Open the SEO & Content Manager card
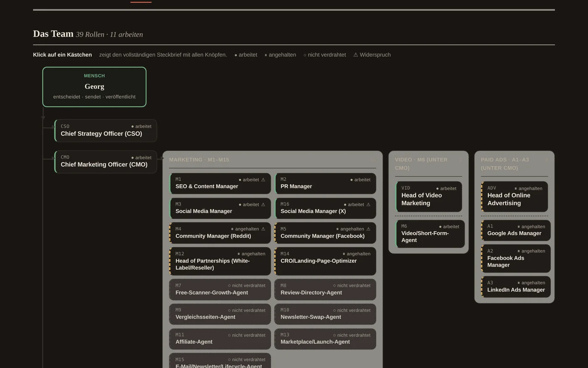Image resolution: width=588 pixels, height=368 pixels. point(220,183)
